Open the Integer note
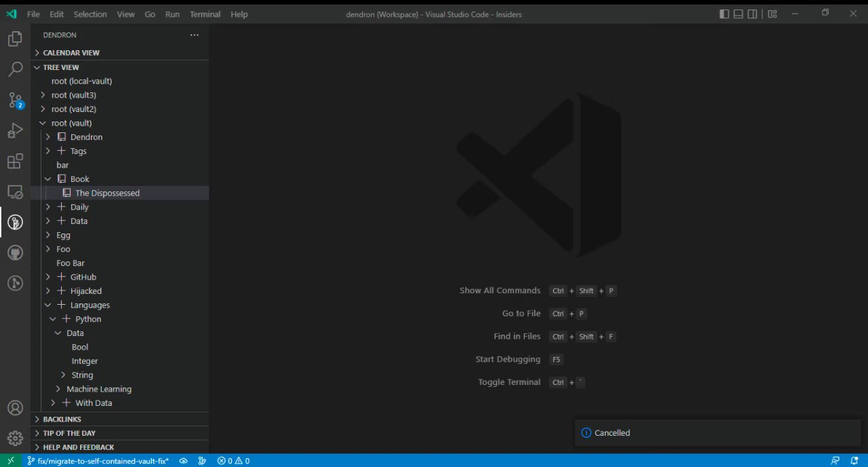The width and height of the screenshot is (868, 467). coord(120,361)
